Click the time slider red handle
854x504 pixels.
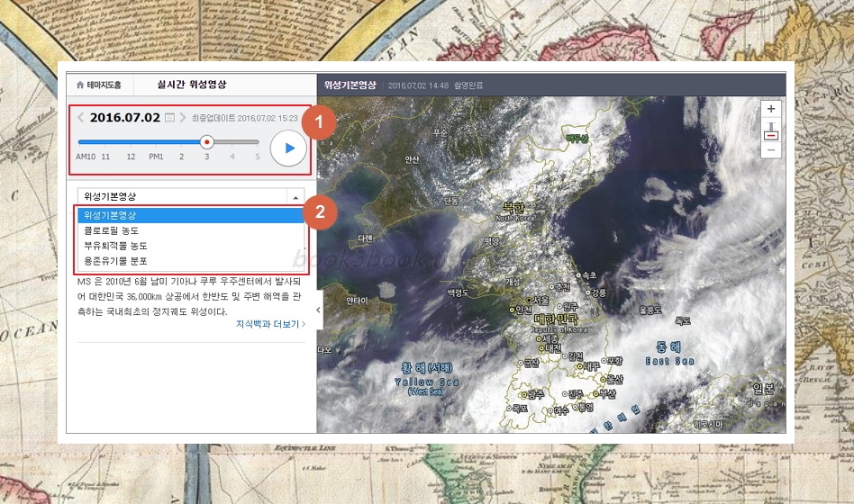(x=206, y=142)
